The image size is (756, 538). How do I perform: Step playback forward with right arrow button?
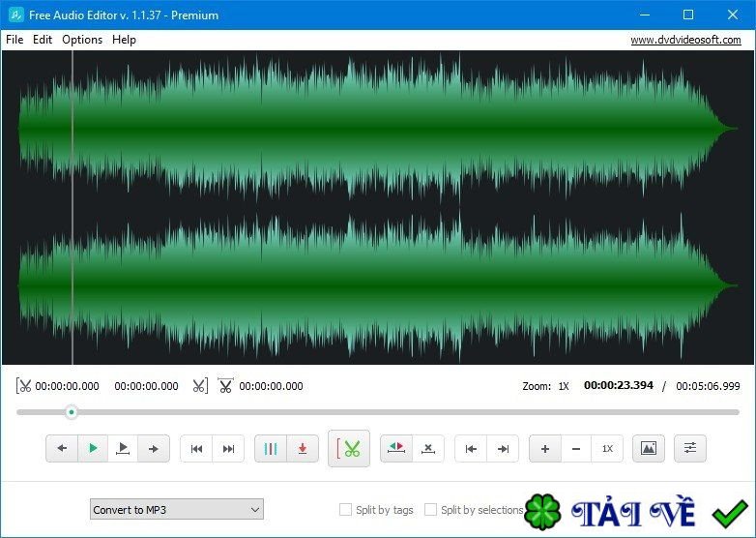coord(154,448)
